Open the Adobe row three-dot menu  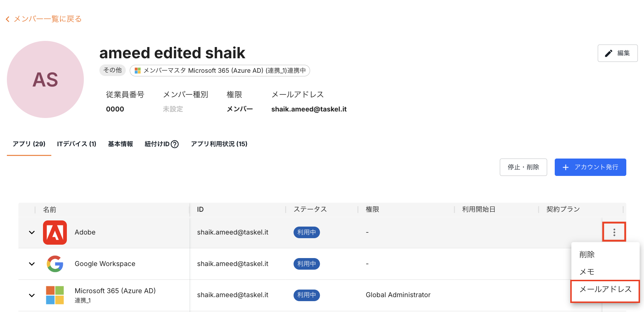pyautogui.click(x=614, y=232)
